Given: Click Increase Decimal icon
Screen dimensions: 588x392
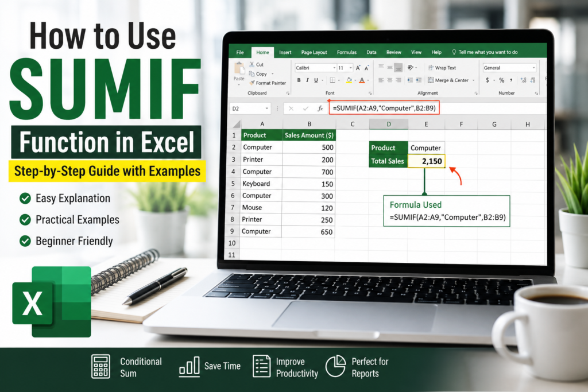Looking at the screenshot, I should pyautogui.click(x=524, y=80).
